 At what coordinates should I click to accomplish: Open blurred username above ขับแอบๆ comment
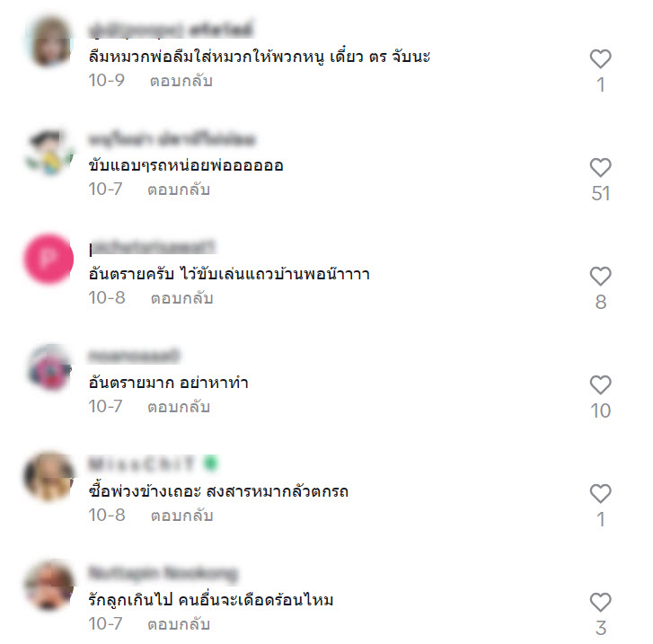(172, 139)
